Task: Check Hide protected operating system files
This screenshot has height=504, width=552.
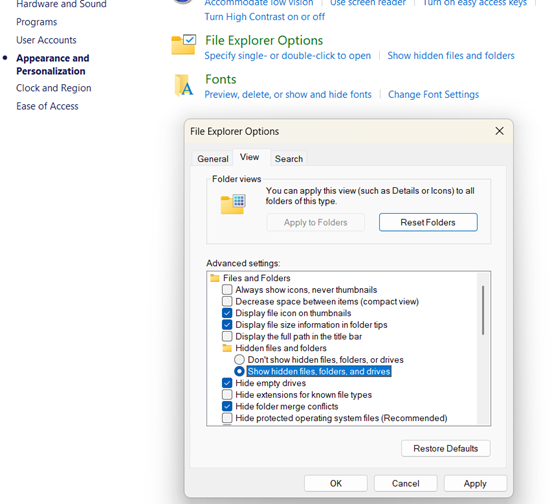Action: click(227, 418)
